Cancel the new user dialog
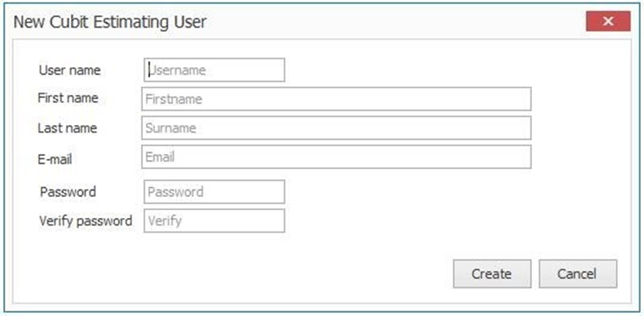Viewport: 644px width, 316px height. [578, 274]
